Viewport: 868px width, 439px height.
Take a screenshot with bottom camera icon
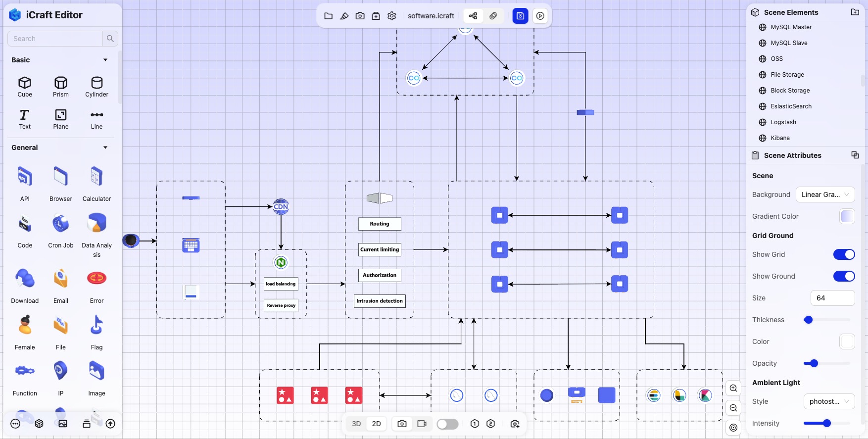[402, 424]
